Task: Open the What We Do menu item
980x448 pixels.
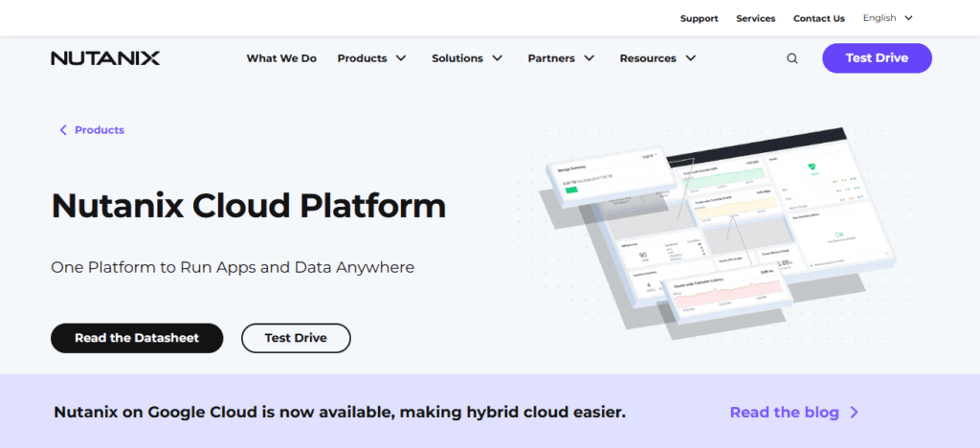Action: 281,58
